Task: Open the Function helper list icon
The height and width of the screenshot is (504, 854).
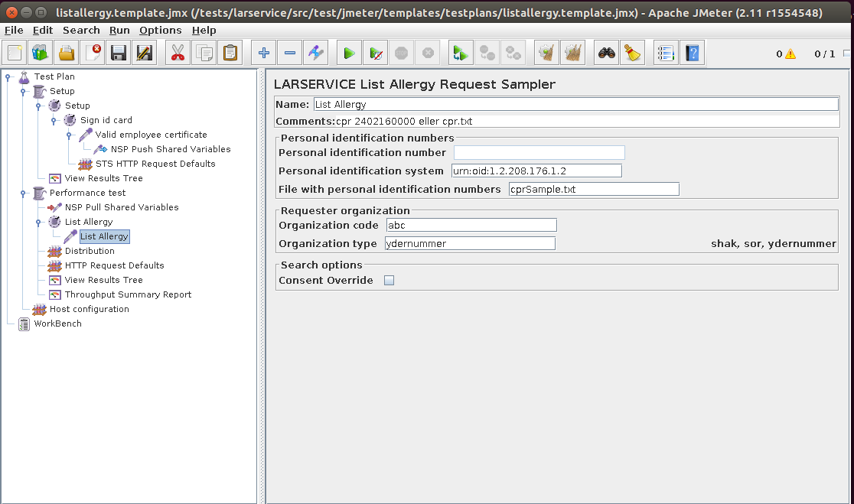Action: pyautogui.click(x=666, y=54)
